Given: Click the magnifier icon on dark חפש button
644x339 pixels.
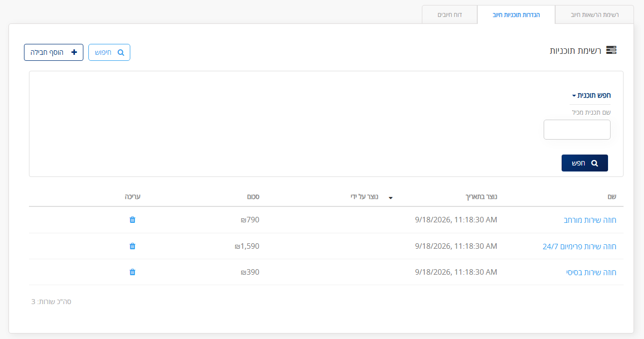Looking at the screenshot, I should tap(594, 163).
